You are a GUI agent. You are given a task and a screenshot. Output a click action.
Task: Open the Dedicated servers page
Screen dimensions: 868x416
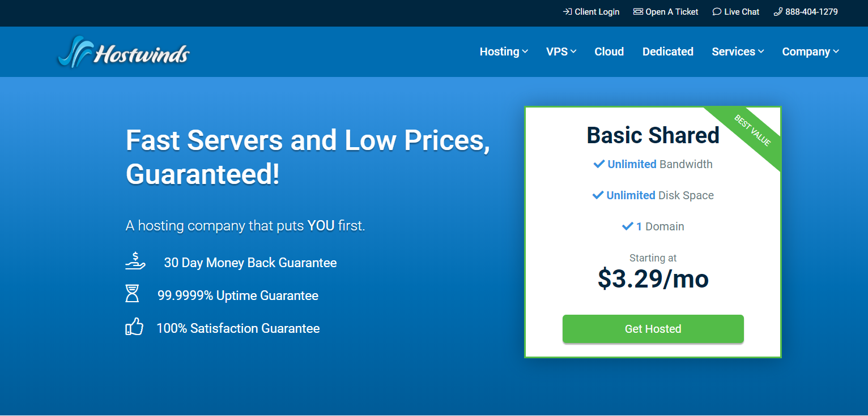point(667,52)
